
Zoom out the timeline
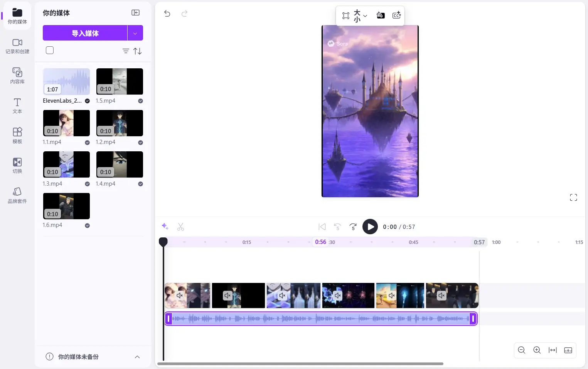522,350
